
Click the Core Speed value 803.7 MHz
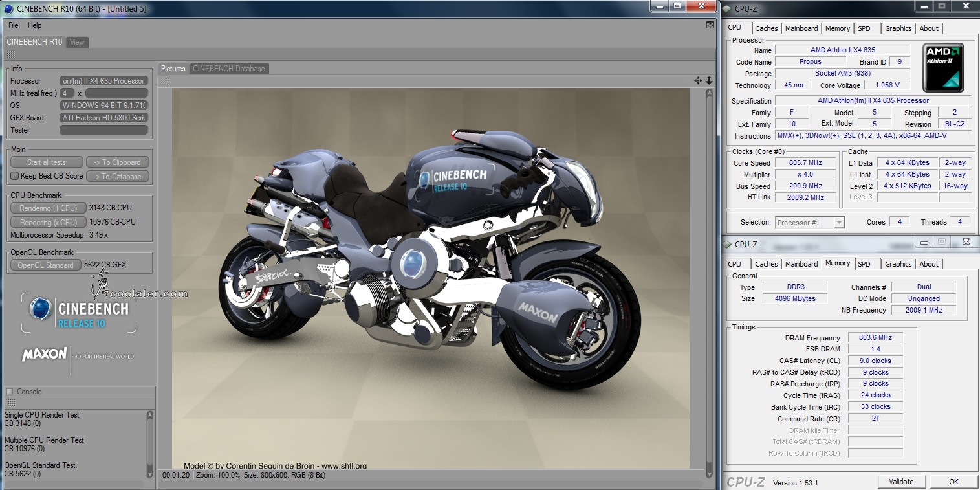pyautogui.click(x=805, y=163)
